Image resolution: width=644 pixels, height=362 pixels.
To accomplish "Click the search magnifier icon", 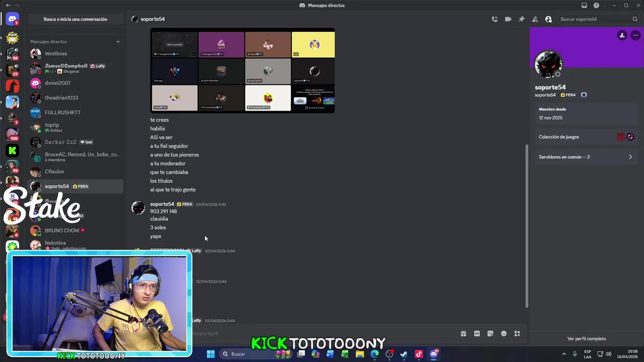I will 635,19.
